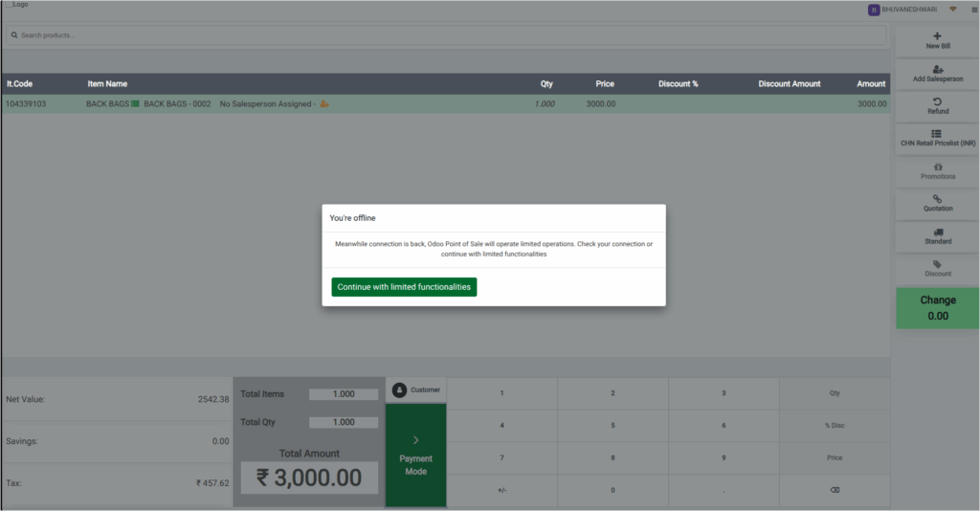Open Add Salesperson option
The image size is (980, 511).
(x=938, y=74)
